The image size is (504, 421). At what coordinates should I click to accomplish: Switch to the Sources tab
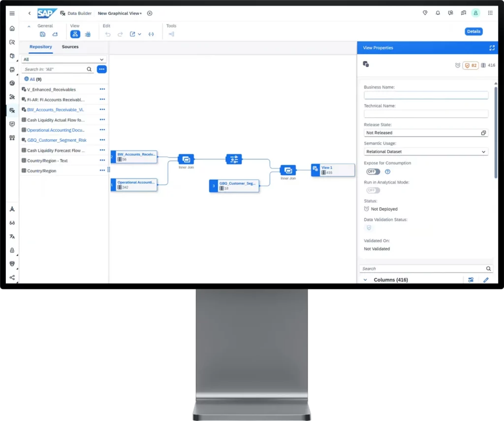coord(70,47)
